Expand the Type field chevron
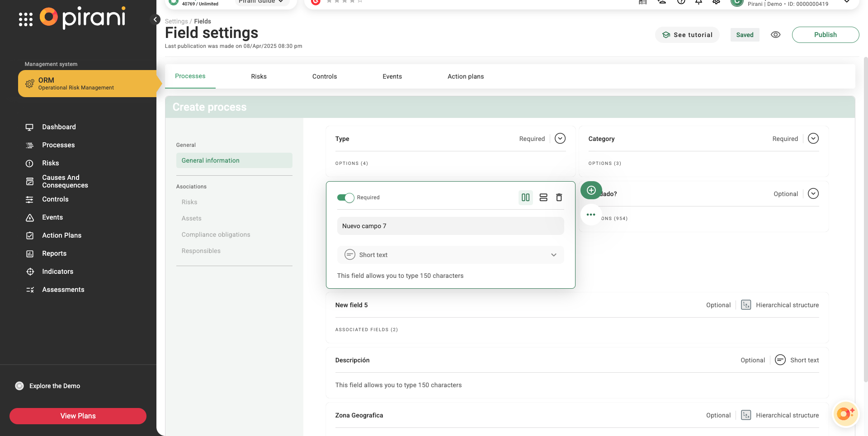The width and height of the screenshot is (868, 436). coord(560,139)
